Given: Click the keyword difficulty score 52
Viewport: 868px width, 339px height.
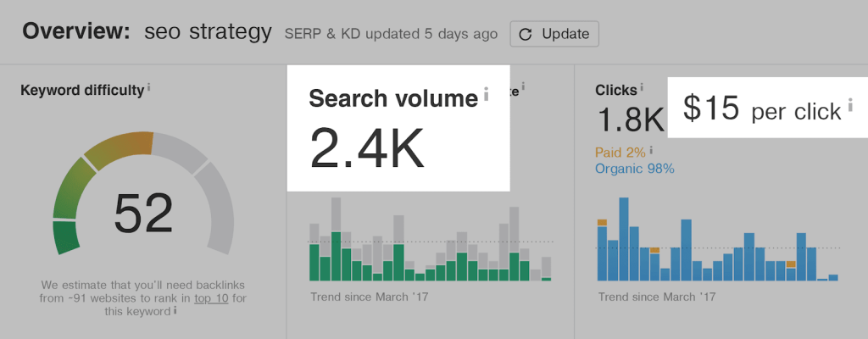Looking at the screenshot, I should pos(143,213).
